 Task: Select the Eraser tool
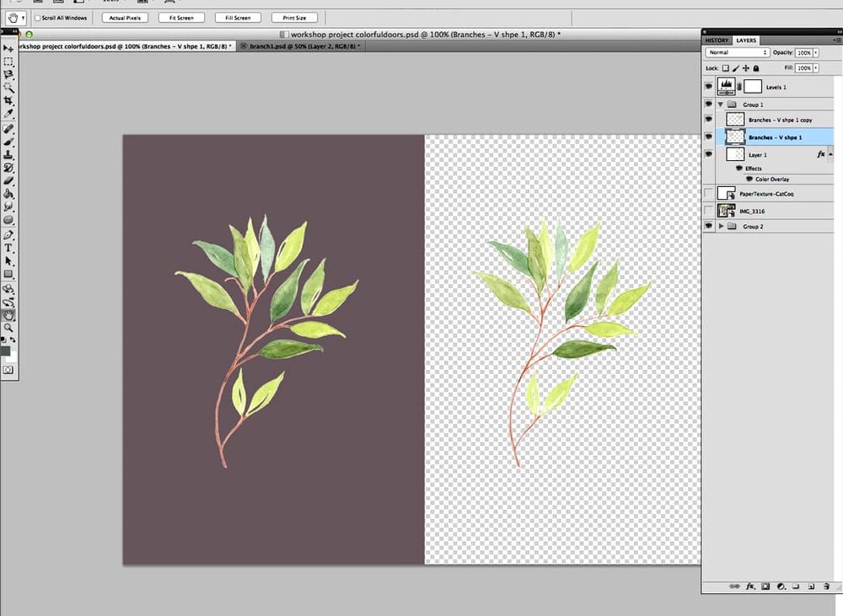pyautogui.click(x=8, y=180)
